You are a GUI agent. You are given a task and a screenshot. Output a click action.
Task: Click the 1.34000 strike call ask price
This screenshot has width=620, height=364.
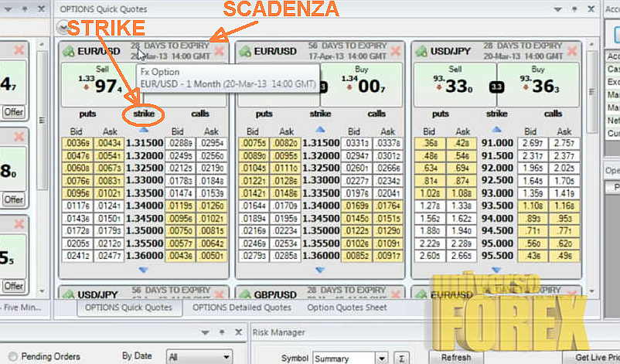coord(210,206)
